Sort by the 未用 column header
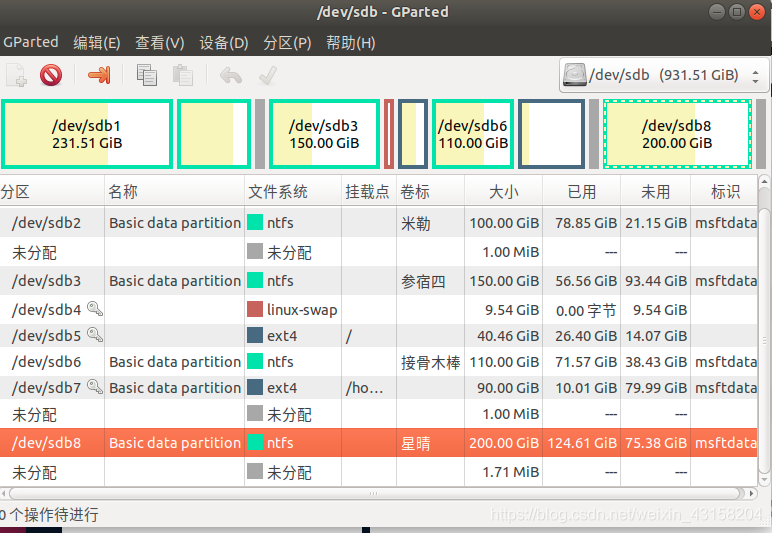This screenshot has height=533, width=772. coord(655,191)
